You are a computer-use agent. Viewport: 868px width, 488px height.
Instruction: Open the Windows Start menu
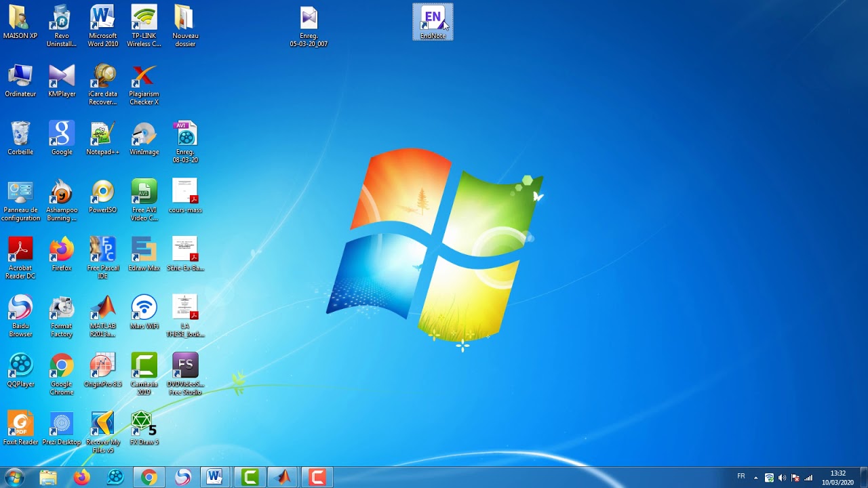[14, 477]
